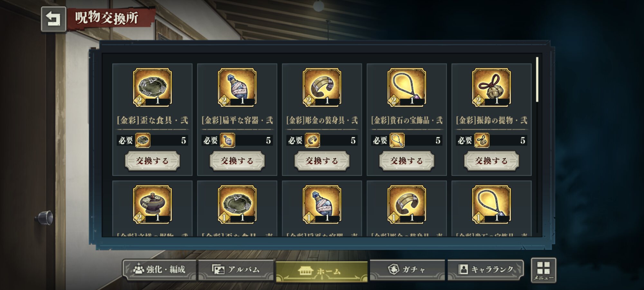Select the rank 1 bracelet item thumbnail

(x=407, y=204)
